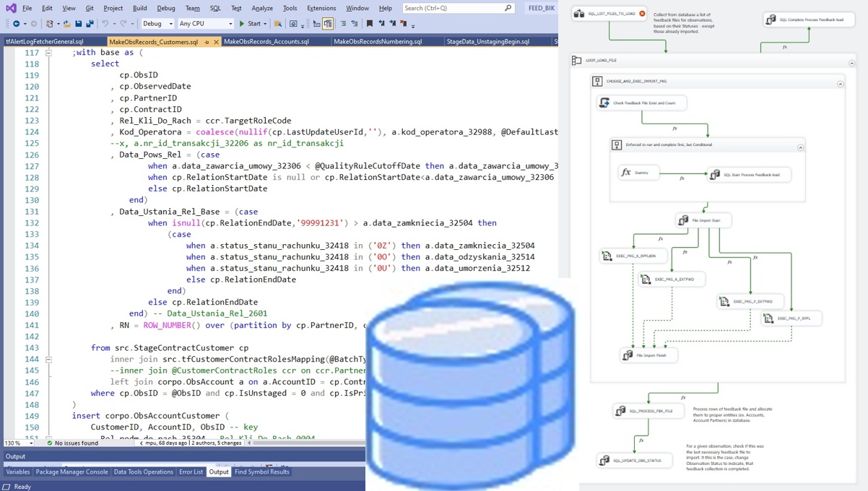Open the Build menu
Viewport: 868px width, 491px height.
(x=139, y=8)
